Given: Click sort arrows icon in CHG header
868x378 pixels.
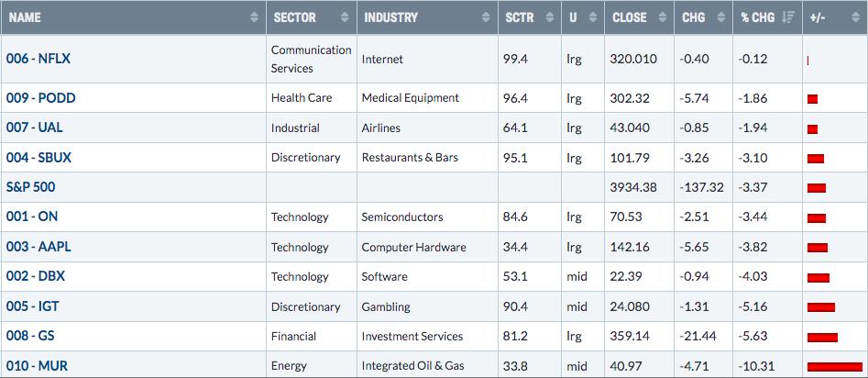Looking at the screenshot, I should point(720,17).
